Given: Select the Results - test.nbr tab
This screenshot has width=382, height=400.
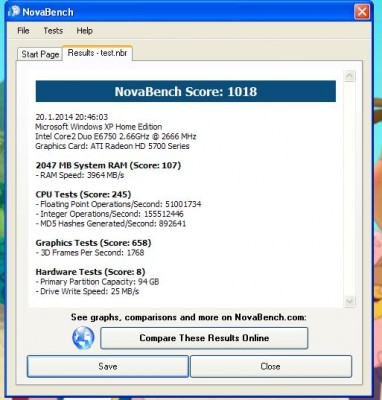Looking at the screenshot, I should pyautogui.click(x=97, y=53).
